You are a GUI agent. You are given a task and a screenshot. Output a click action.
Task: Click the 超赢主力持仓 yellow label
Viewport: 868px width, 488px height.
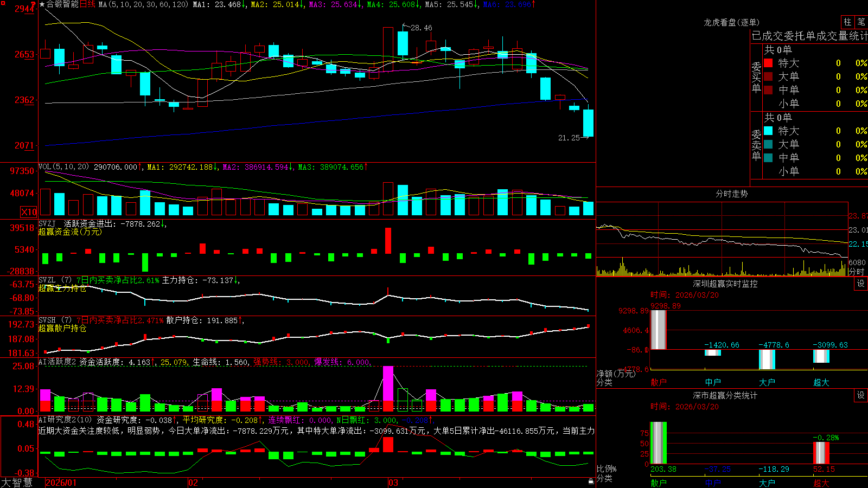62,288
